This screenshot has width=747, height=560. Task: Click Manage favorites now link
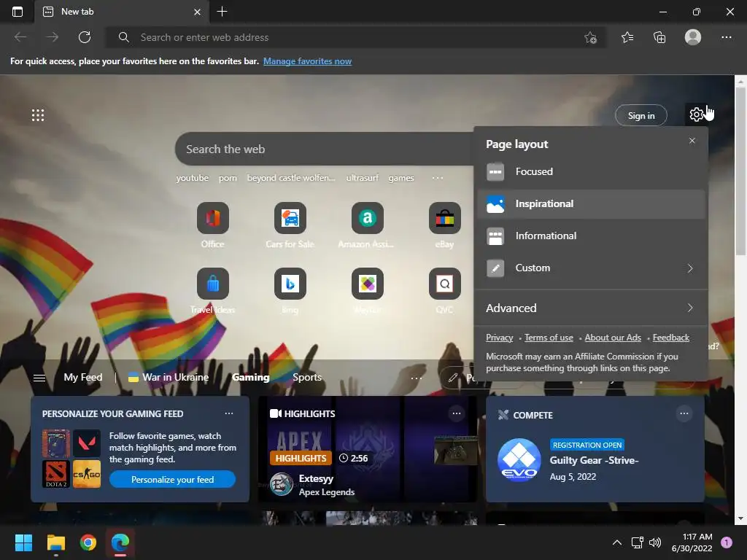[307, 61]
